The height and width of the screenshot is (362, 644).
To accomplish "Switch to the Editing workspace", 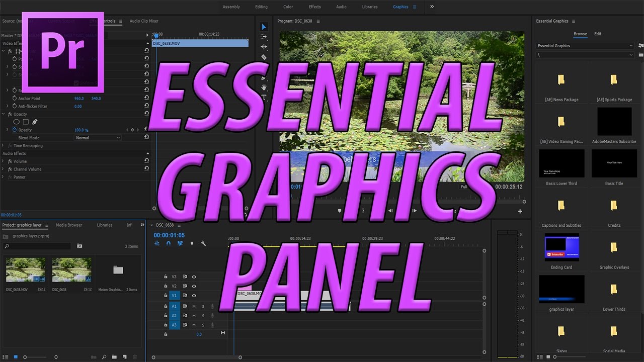I will click(261, 7).
